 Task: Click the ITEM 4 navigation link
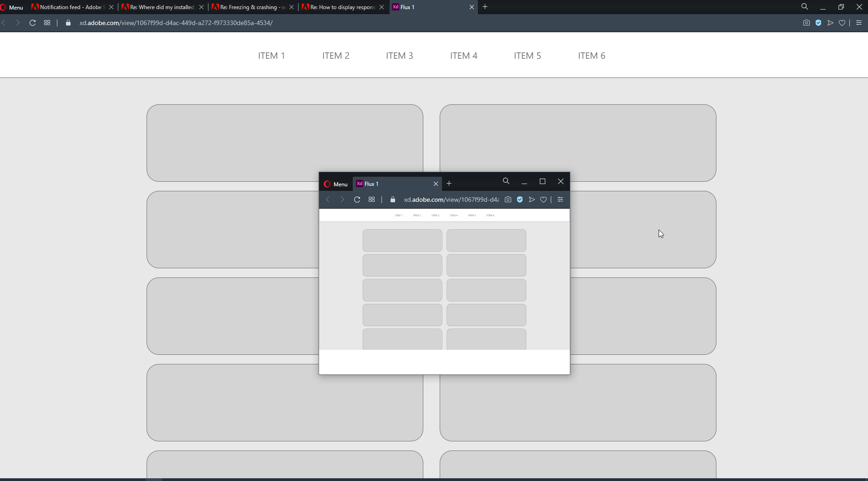point(463,55)
